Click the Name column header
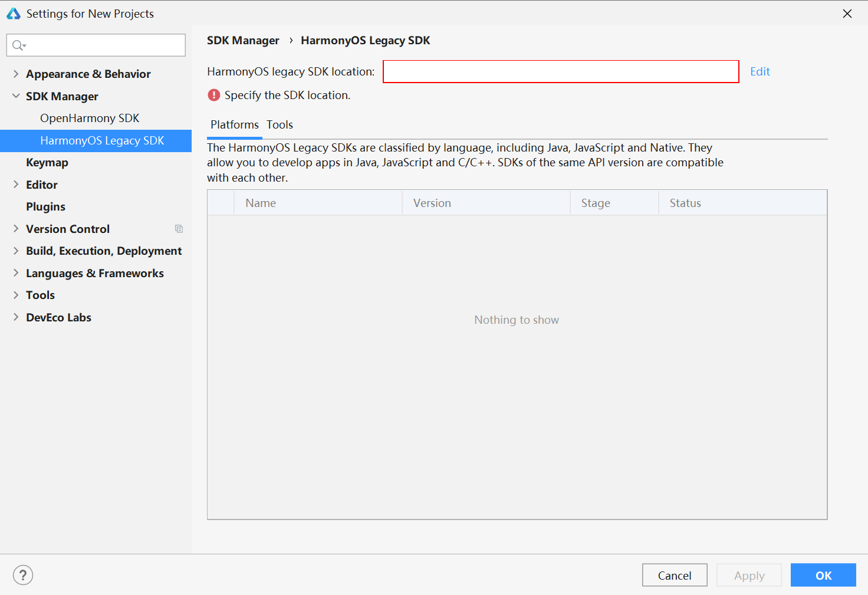The image size is (868, 595). [318, 203]
